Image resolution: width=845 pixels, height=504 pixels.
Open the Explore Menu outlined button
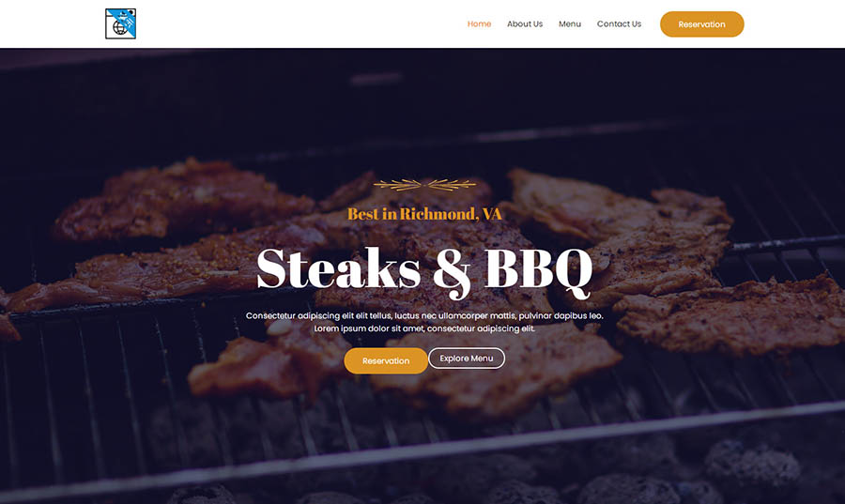click(x=467, y=359)
